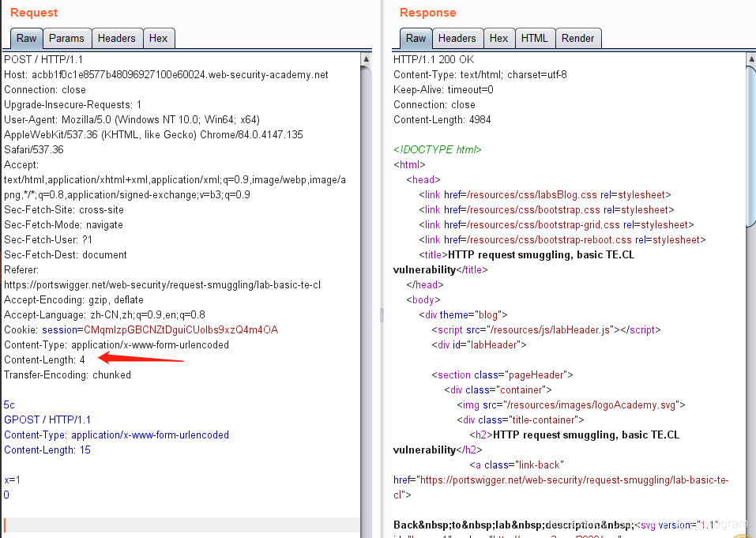The width and height of the screenshot is (756, 538).
Task: Click the response scrollbar up arrow
Action: [x=751, y=58]
